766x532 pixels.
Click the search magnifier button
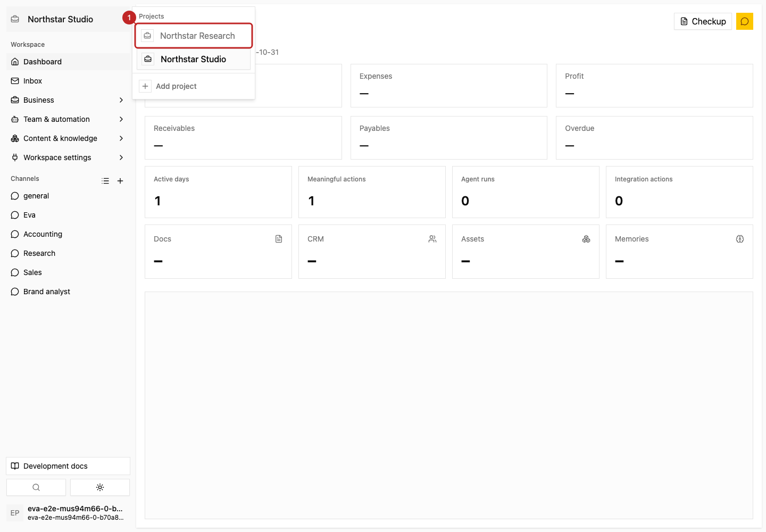(36, 487)
